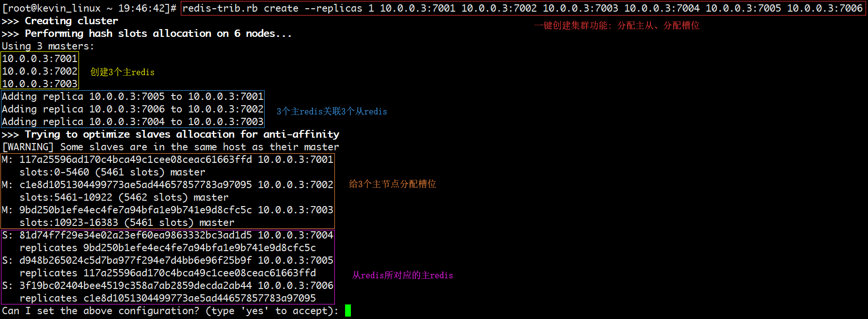
Task: Click "10.0.0.3:7002" under Using 3 masters
Action: (x=40, y=71)
